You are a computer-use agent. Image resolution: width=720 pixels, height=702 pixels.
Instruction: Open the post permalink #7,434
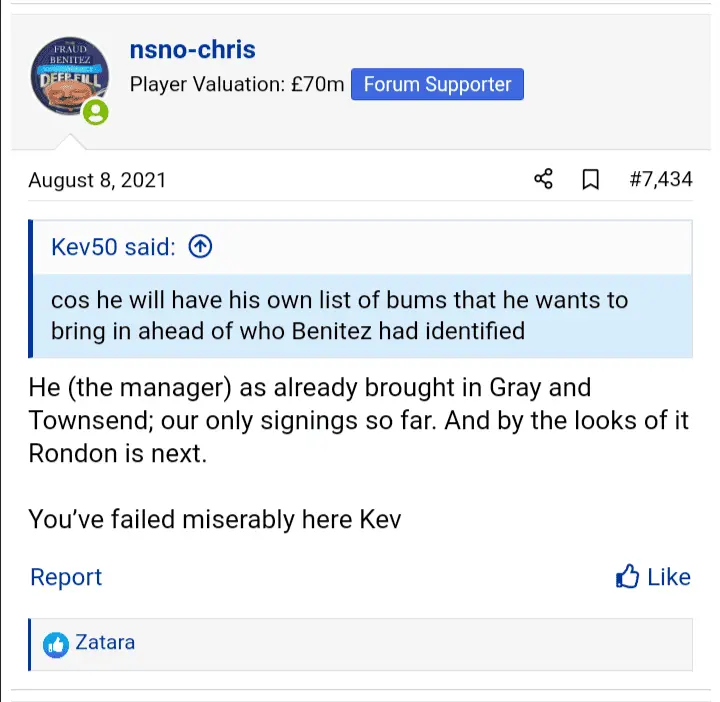click(660, 180)
